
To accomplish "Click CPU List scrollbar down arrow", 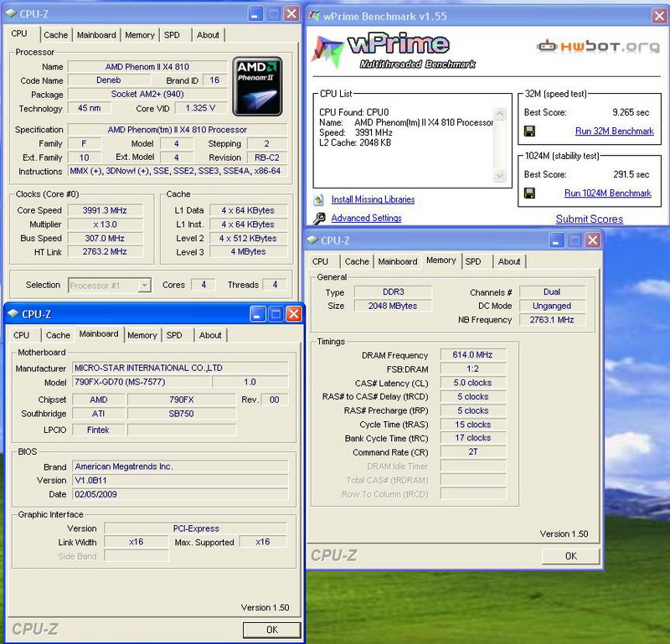I will pyautogui.click(x=499, y=176).
